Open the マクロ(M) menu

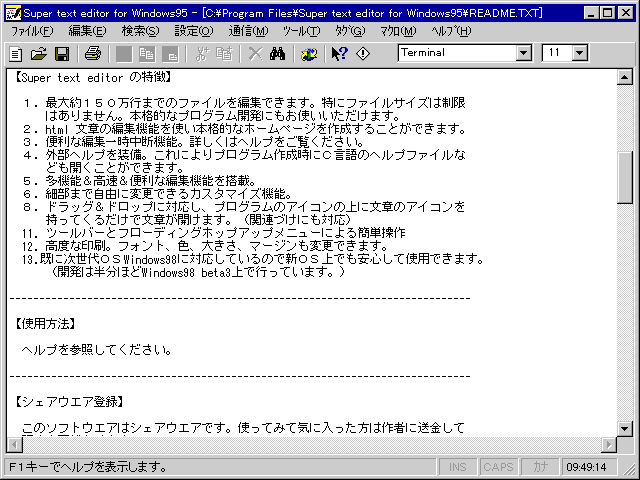coord(398,31)
